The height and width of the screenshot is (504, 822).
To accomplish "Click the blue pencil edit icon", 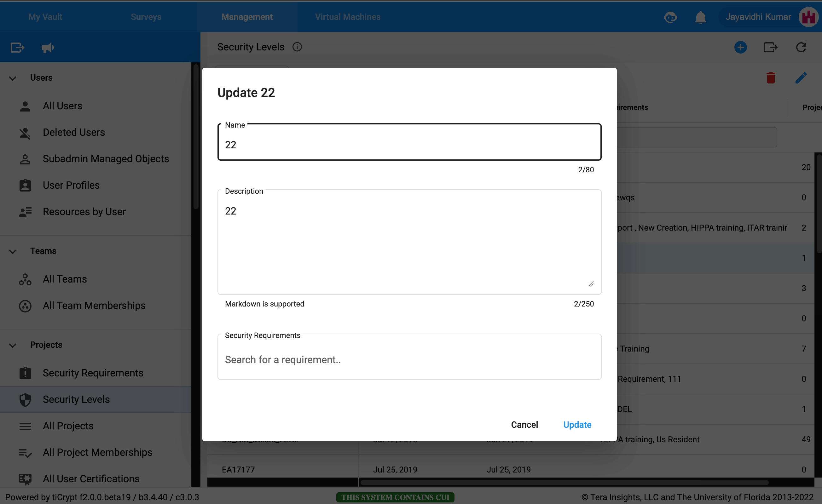I will coord(801,78).
